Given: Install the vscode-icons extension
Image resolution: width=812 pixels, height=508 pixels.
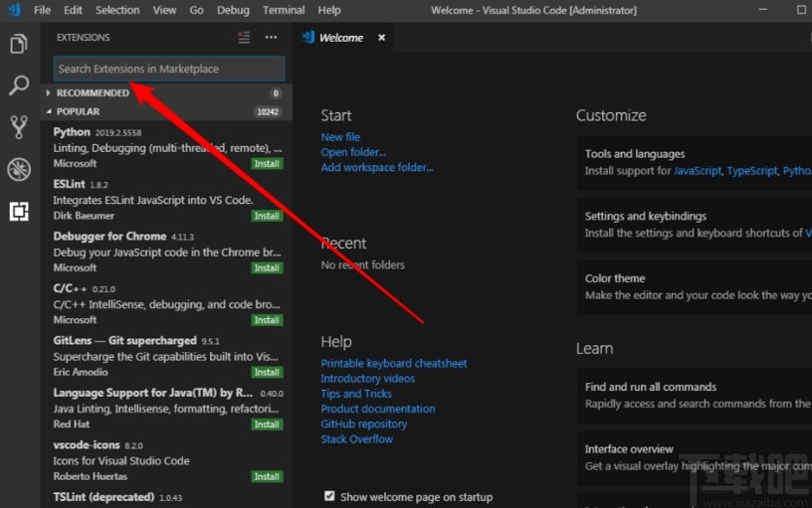Looking at the screenshot, I should coord(267,476).
